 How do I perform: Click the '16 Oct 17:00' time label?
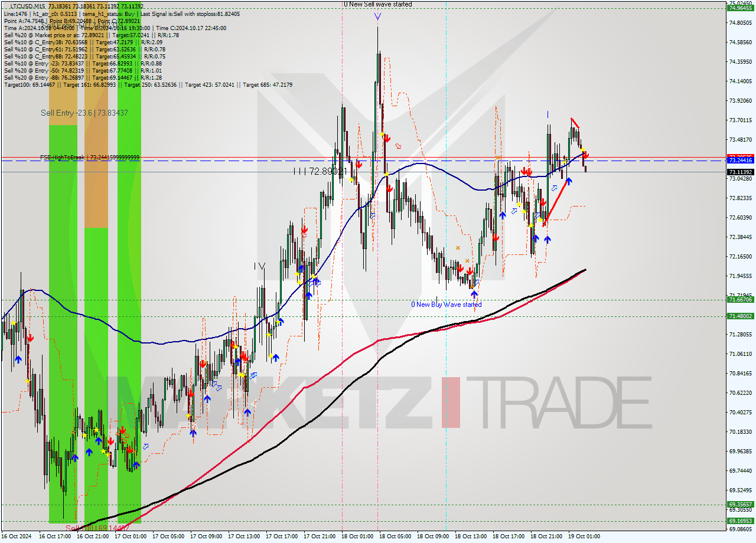[55, 536]
